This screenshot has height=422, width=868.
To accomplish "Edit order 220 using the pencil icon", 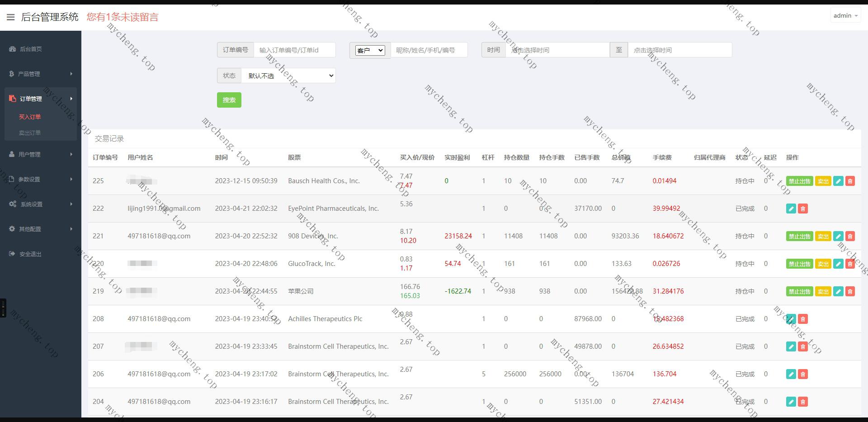I will pos(838,264).
